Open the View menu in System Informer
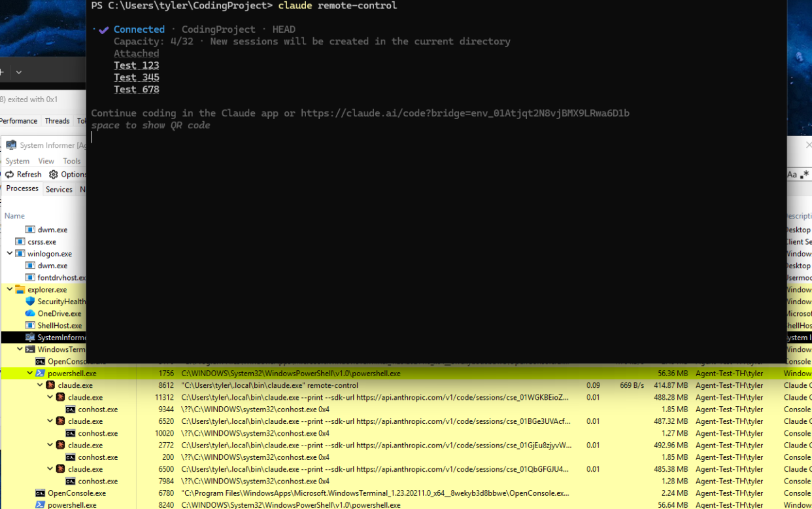812x509 pixels. point(46,161)
